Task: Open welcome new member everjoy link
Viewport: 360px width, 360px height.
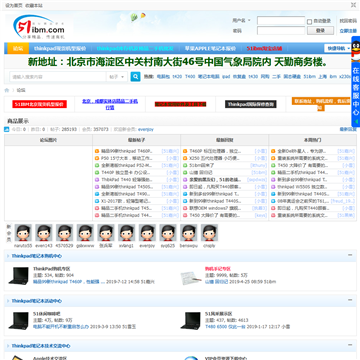Action: point(146,129)
